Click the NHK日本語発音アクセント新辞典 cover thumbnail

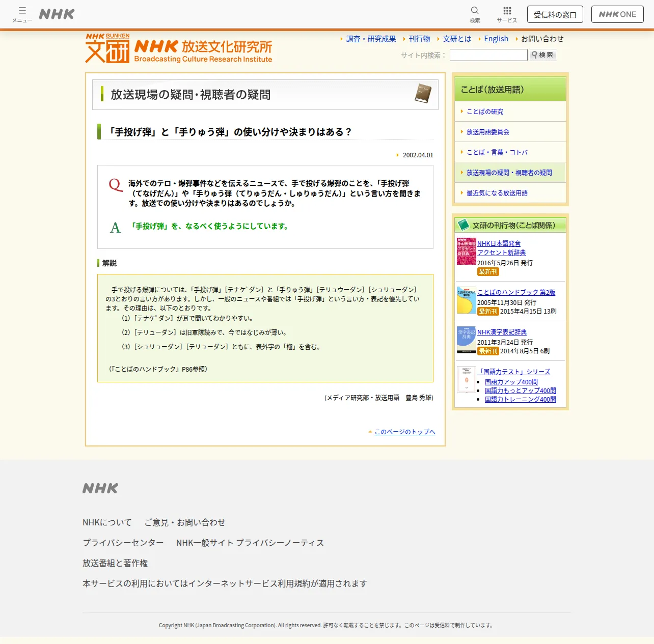coord(466,251)
